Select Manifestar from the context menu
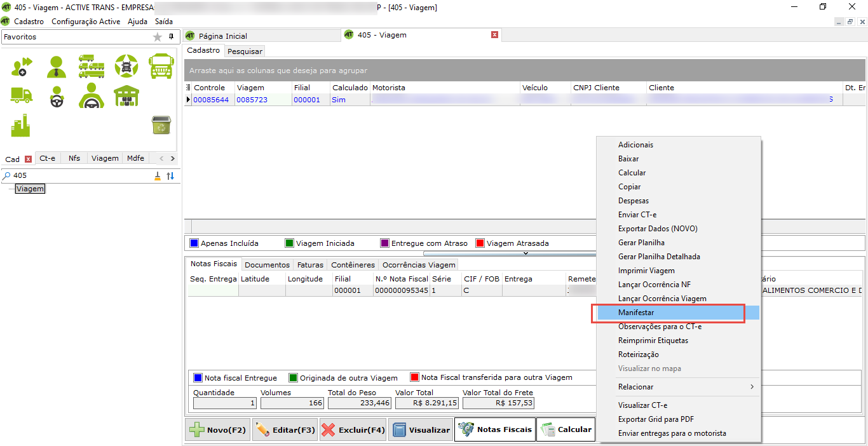The image size is (868, 446). pyautogui.click(x=636, y=313)
